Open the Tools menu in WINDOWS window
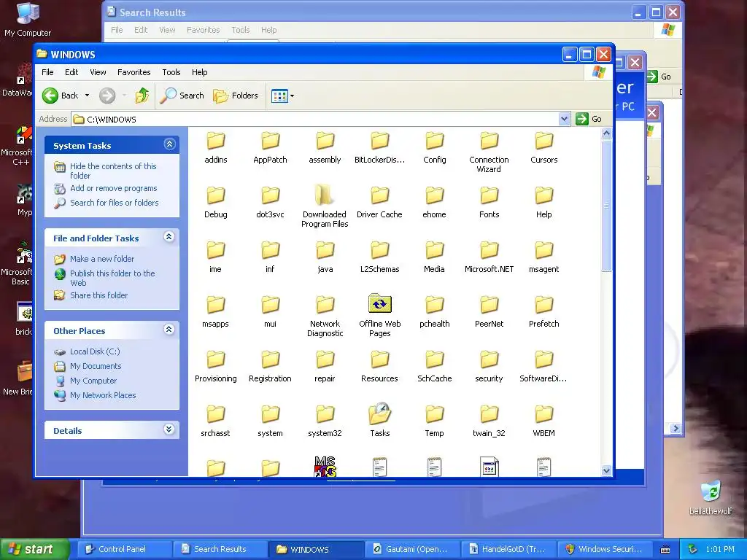The width and height of the screenshot is (747, 560). pyautogui.click(x=171, y=72)
